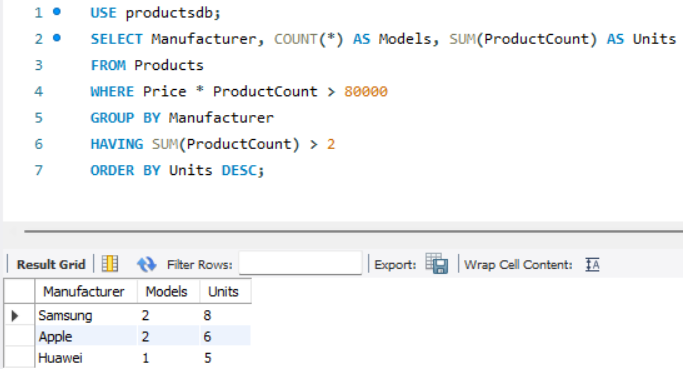Image resolution: width=683 pixels, height=369 pixels.
Task: Click the horizontal splitter above the result grid
Action: click(x=353, y=231)
